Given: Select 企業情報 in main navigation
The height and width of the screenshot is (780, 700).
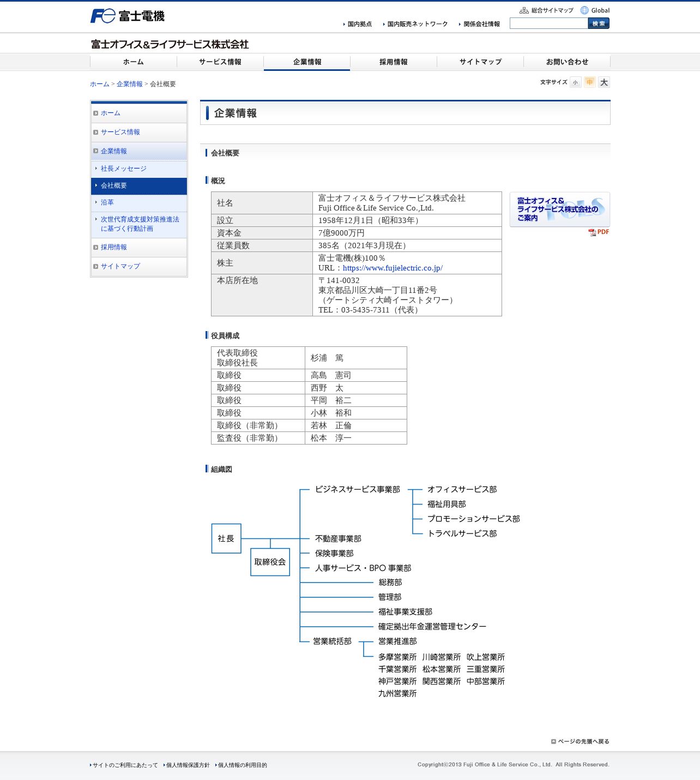Looking at the screenshot, I should pos(307,62).
